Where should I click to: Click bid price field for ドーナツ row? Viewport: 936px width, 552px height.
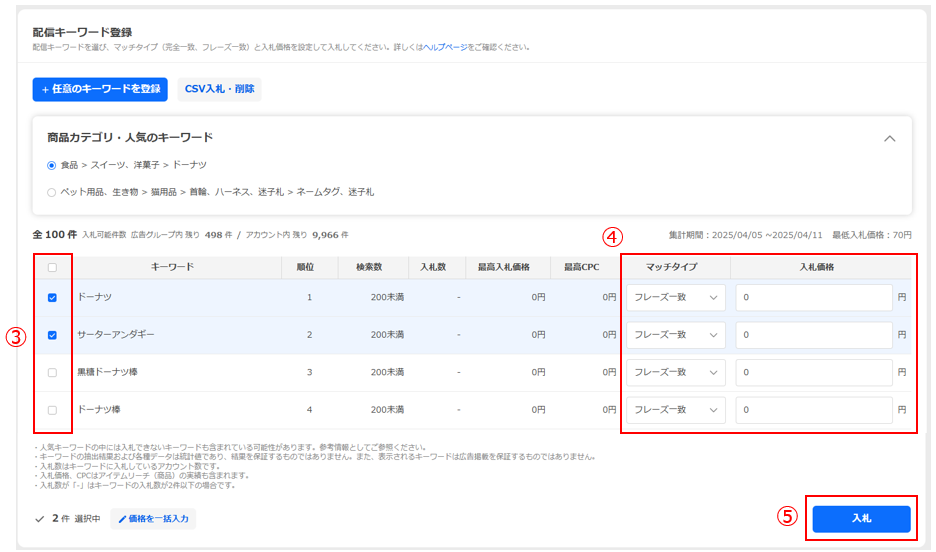point(813,298)
